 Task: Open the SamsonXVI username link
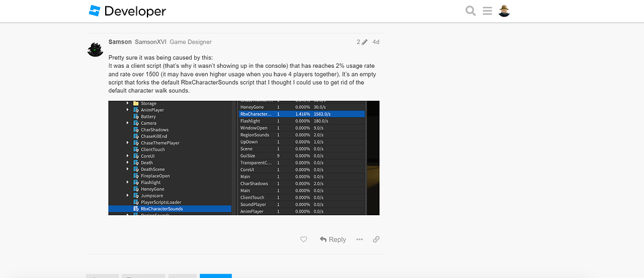coord(151,42)
